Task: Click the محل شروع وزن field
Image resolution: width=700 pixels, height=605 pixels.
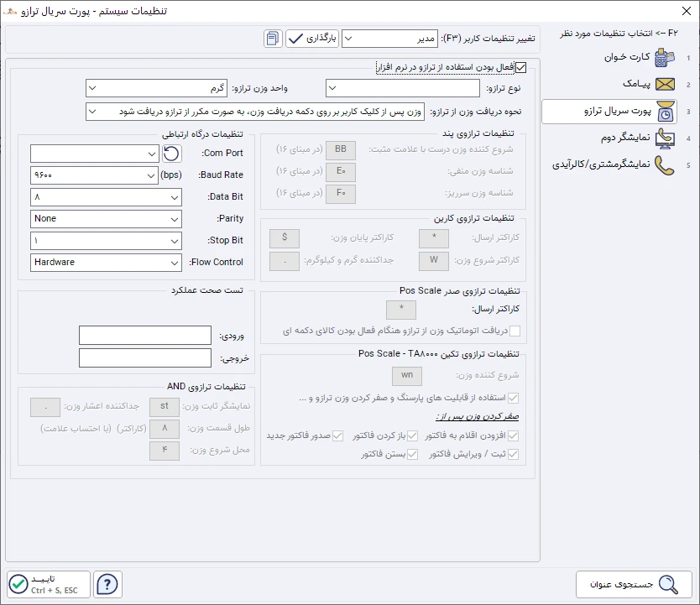Action: [165, 451]
